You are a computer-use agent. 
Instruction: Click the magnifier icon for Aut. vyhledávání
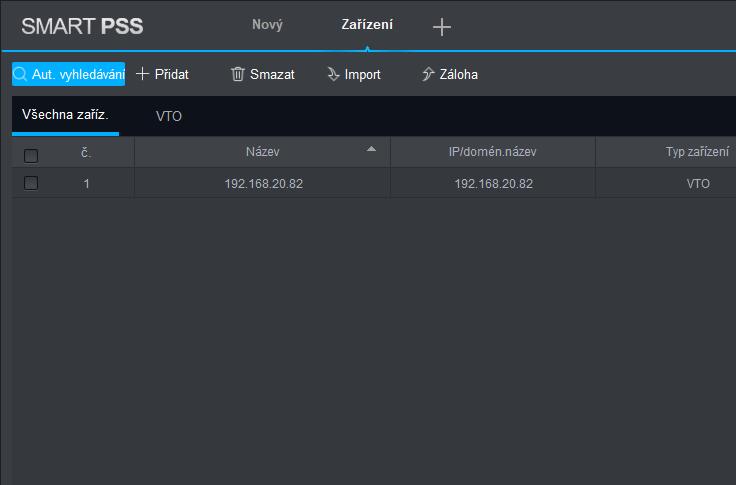coord(20,74)
